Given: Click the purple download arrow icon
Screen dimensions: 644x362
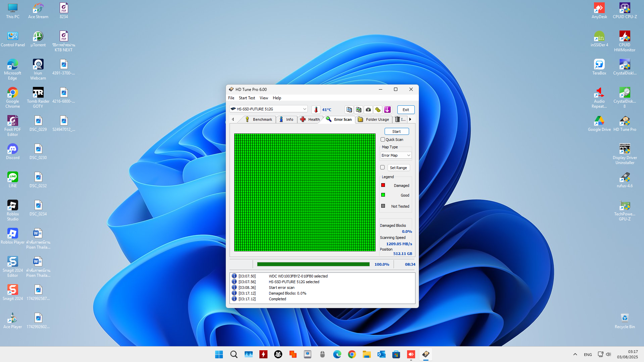Looking at the screenshot, I should [x=387, y=110].
